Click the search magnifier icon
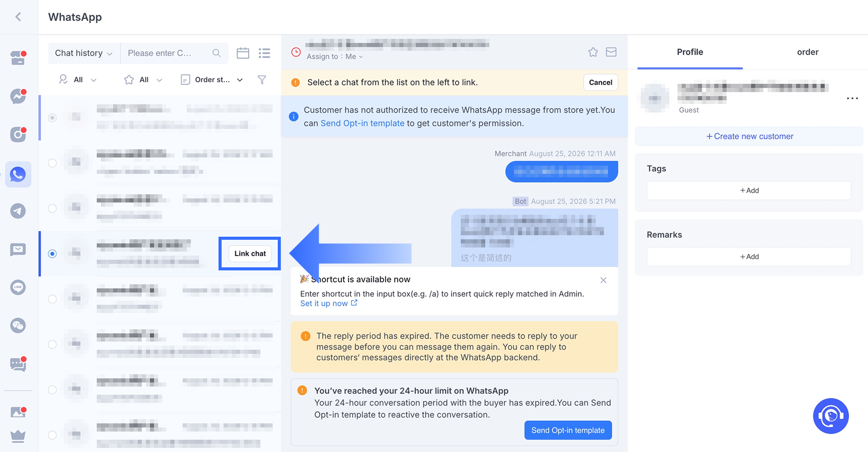 (216, 53)
